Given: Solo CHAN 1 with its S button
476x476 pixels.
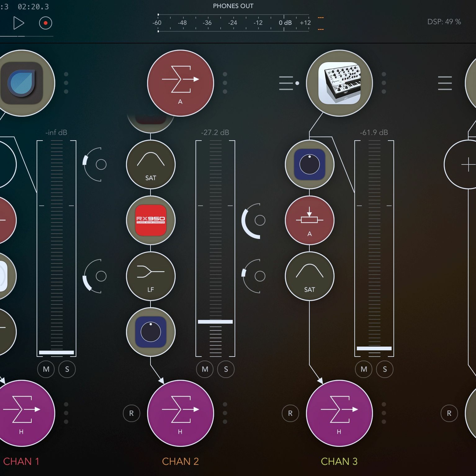Looking at the screenshot, I should (x=67, y=369).
